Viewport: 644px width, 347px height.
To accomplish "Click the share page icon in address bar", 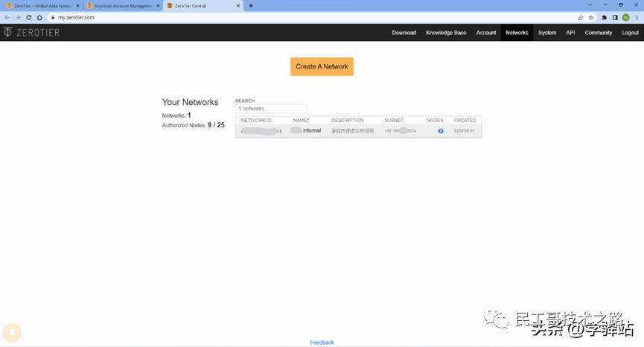I will tap(580, 17).
